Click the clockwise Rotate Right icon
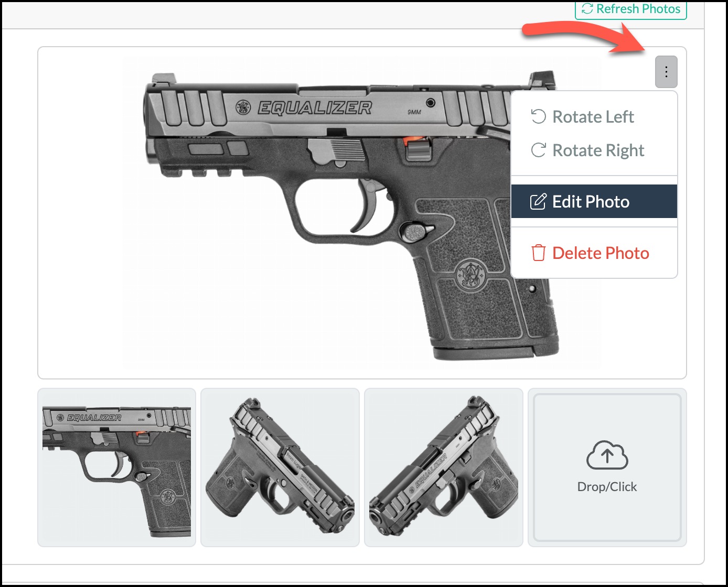 [539, 150]
